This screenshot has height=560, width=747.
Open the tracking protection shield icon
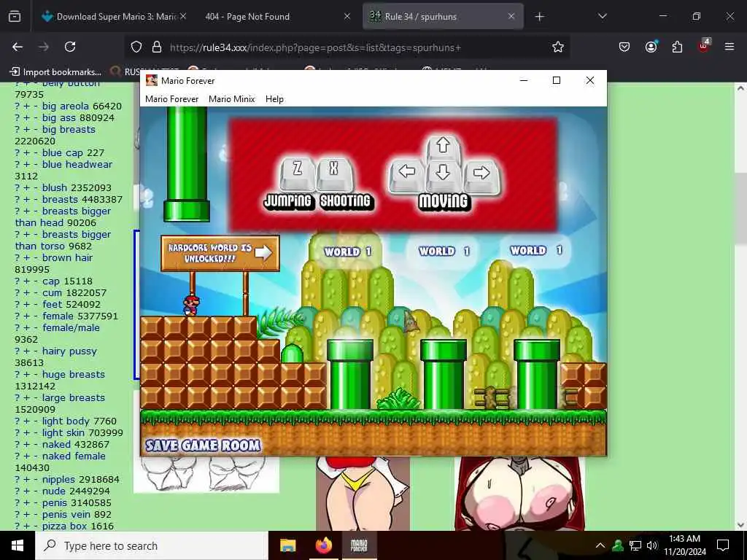coord(136,47)
